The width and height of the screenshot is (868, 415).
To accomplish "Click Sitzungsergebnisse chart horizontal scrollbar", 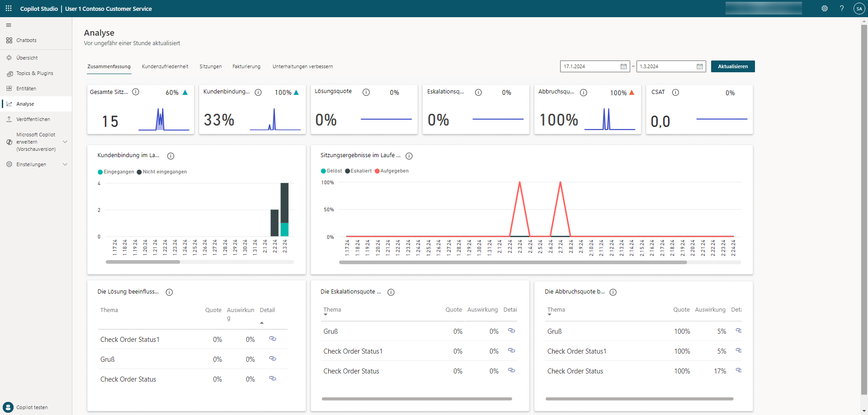I will pyautogui.click(x=513, y=262).
